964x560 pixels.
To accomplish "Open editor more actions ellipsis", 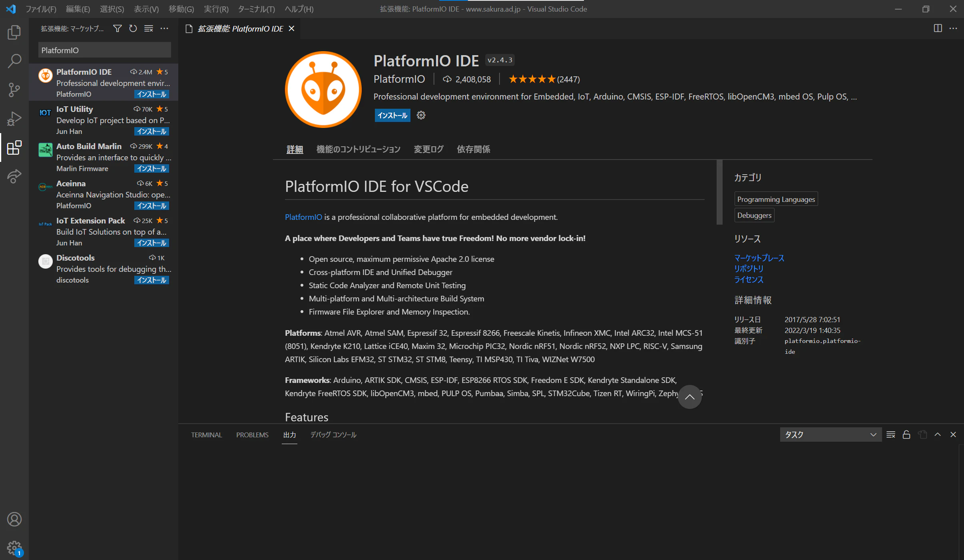I will point(953,28).
